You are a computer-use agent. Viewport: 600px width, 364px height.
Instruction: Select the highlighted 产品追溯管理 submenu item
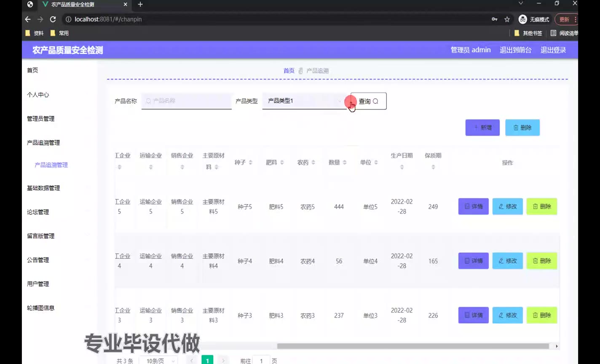point(51,165)
